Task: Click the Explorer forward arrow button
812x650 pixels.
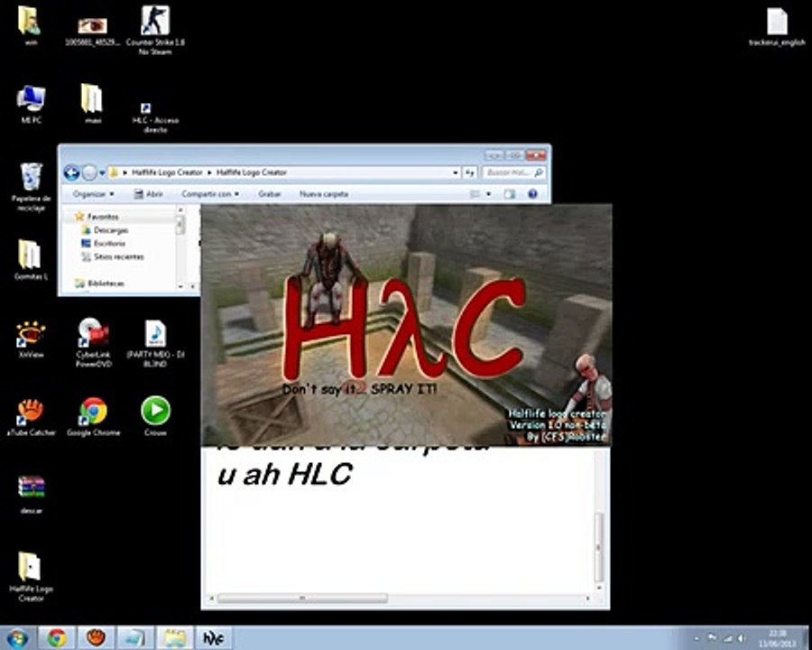Action: click(x=89, y=172)
